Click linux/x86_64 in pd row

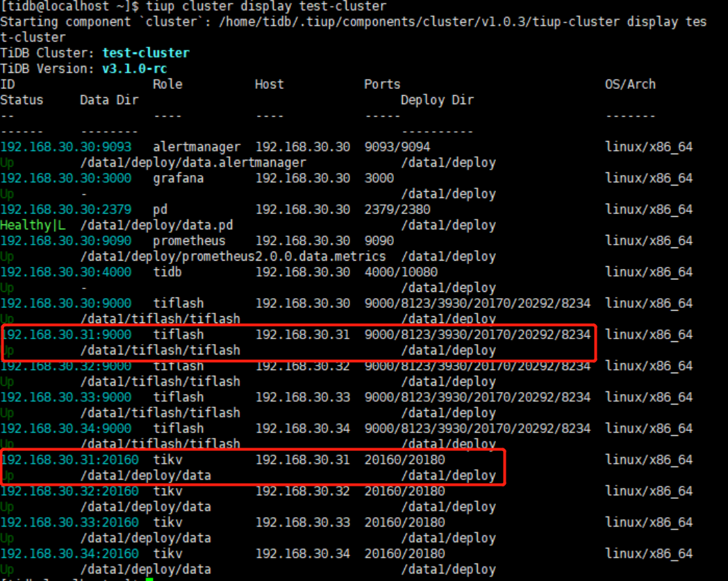tap(649, 209)
